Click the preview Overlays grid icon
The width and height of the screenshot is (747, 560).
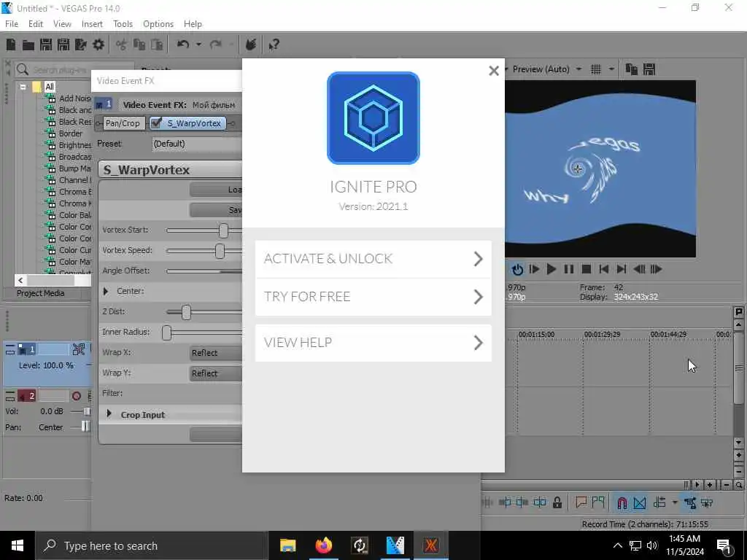pos(596,69)
